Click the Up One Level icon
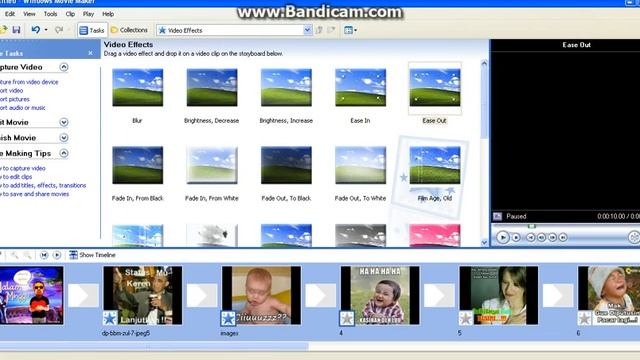This screenshot has width=640, height=360. tap(319, 30)
